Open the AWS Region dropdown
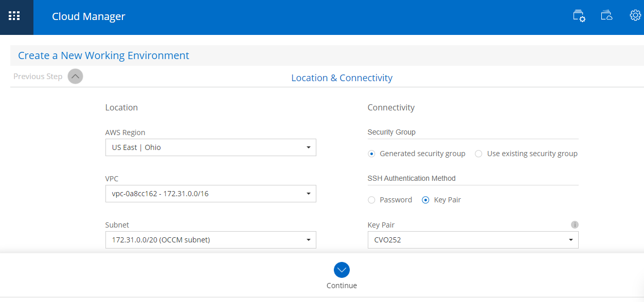The width and height of the screenshot is (644, 302). [x=210, y=147]
